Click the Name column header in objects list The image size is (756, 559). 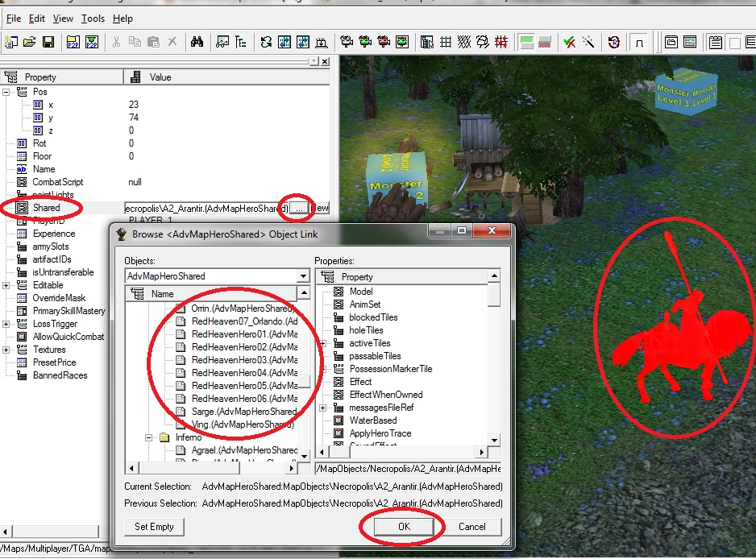[x=212, y=294]
